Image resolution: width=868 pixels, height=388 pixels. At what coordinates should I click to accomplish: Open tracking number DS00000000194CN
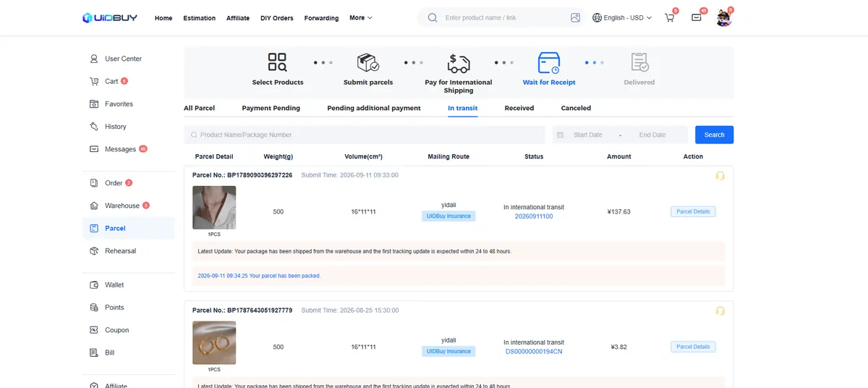tap(534, 352)
